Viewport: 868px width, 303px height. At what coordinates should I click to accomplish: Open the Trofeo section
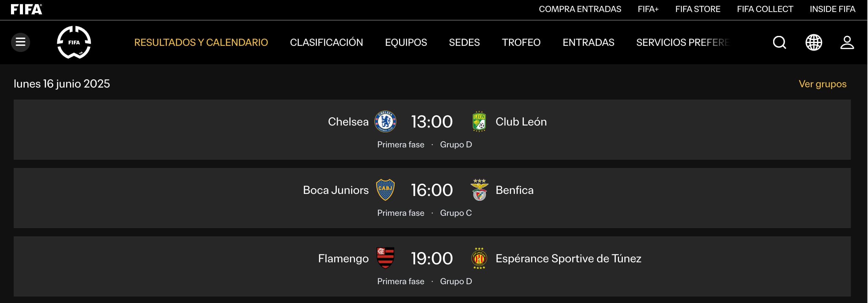tap(521, 42)
